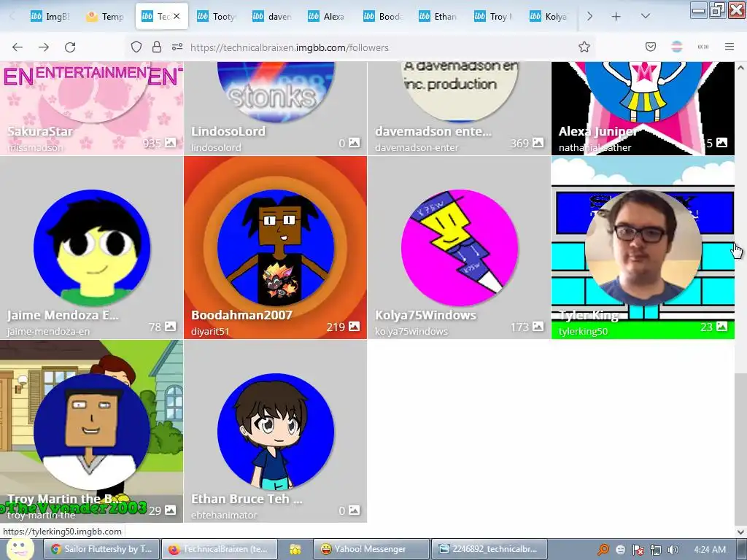
Task: Switch to the ImgBB tab
Action: [50, 17]
